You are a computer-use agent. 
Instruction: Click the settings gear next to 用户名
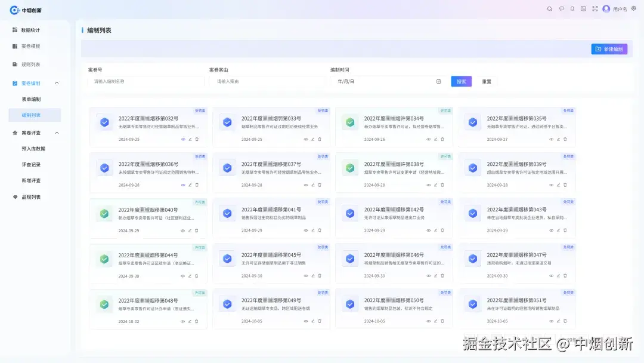pyautogui.click(x=633, y=9)
